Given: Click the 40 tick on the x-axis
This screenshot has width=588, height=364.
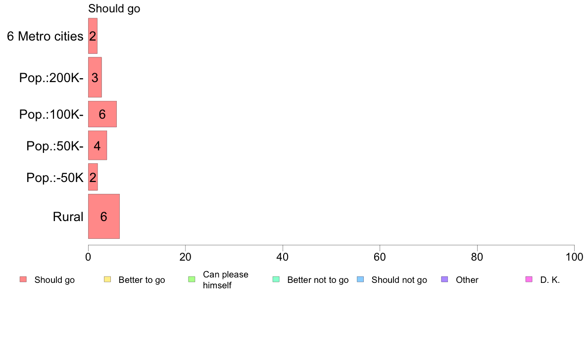Looking at the screenshot, I should coord(283,257).
